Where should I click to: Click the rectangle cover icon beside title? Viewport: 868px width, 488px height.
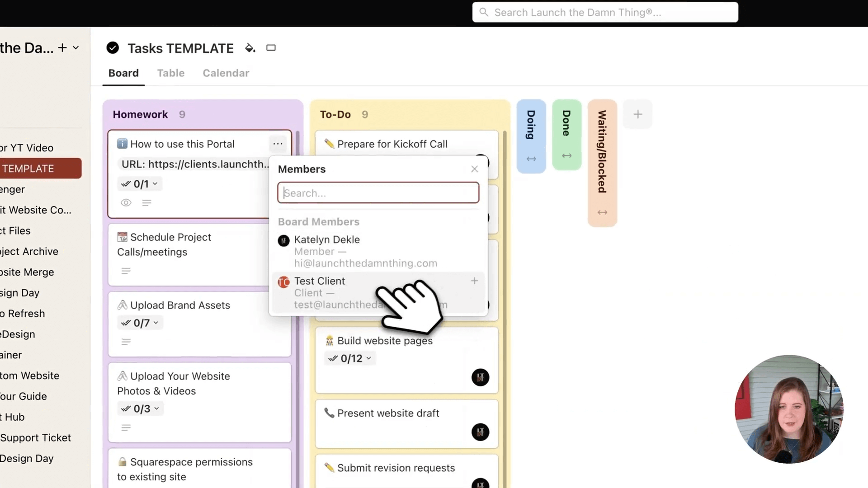tap(271, 48)
